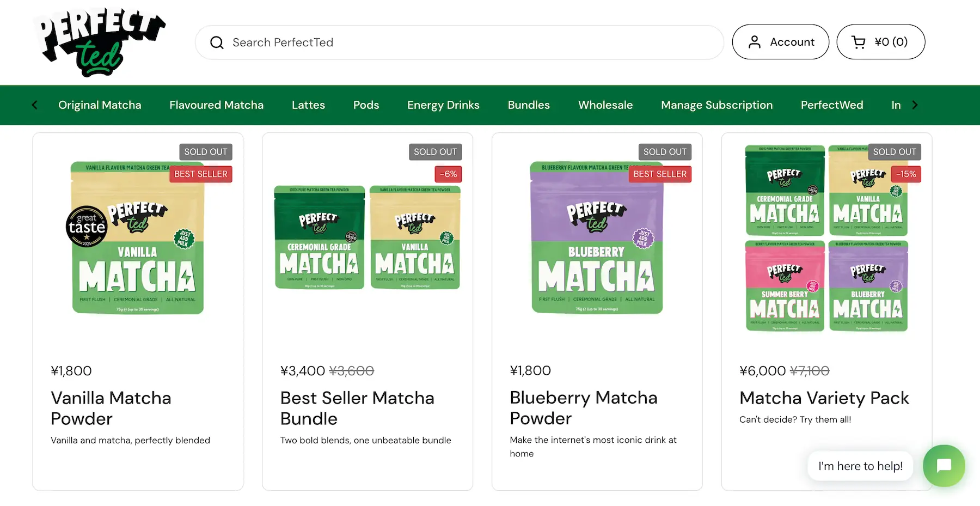Focus the Search PerfectTed field
The height and width of the screenshot is (506, 980).
(x=460, y=42)
